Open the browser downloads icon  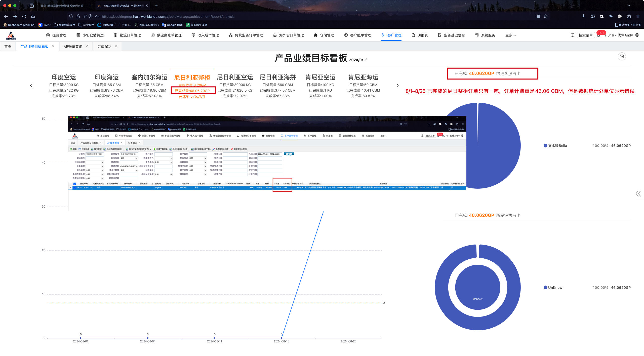[x=583, y=17]
